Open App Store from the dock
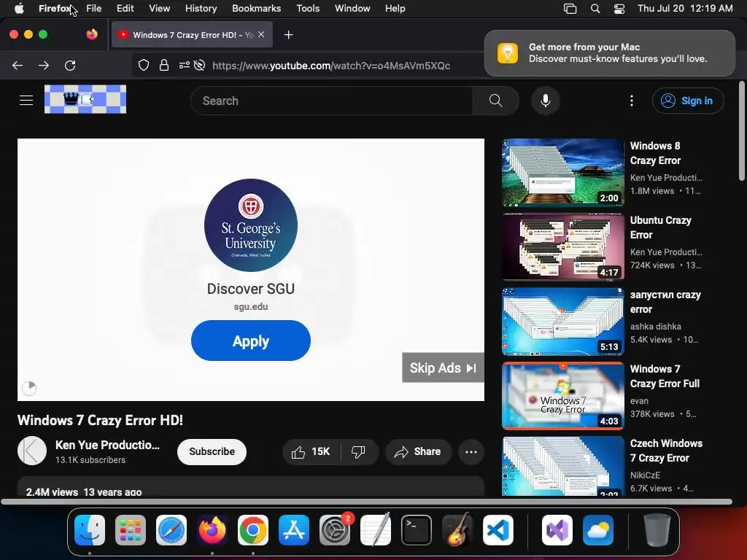Image resolution: width=747 pixels, height=560 pixels. [x=294, y=530]
